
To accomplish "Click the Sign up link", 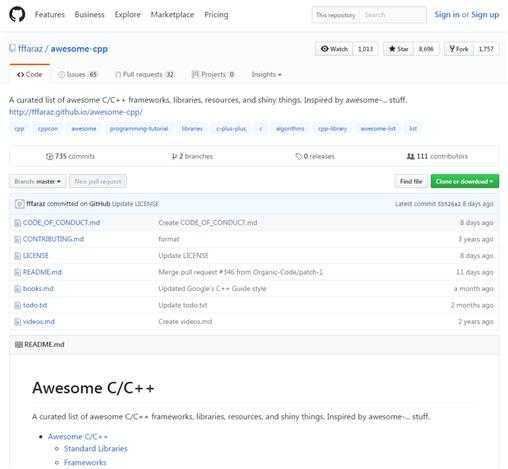I will click(x=485, y=15).
